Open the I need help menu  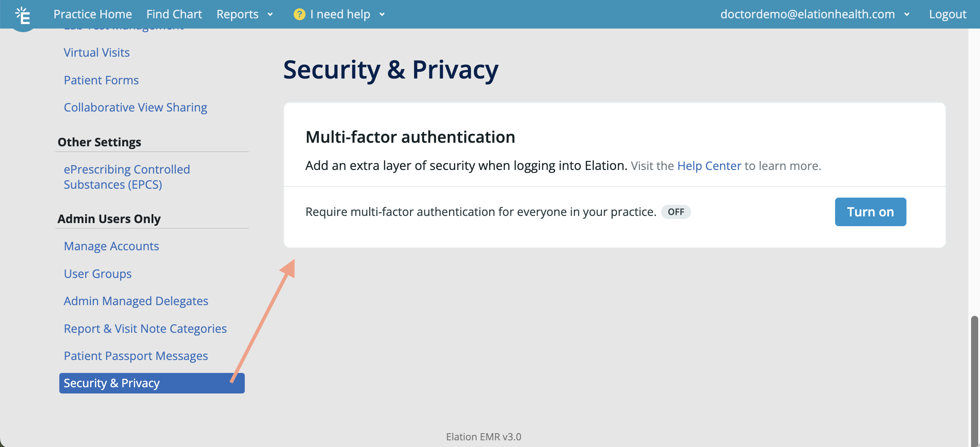(340, 14)
